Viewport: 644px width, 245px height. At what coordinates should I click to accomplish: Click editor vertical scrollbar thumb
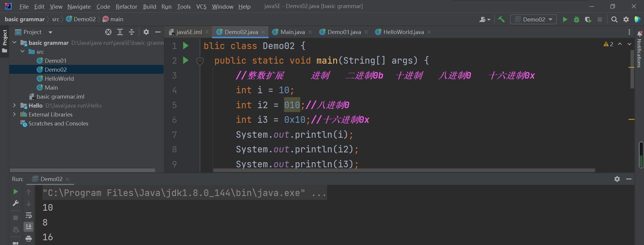(x=632, y=69)
